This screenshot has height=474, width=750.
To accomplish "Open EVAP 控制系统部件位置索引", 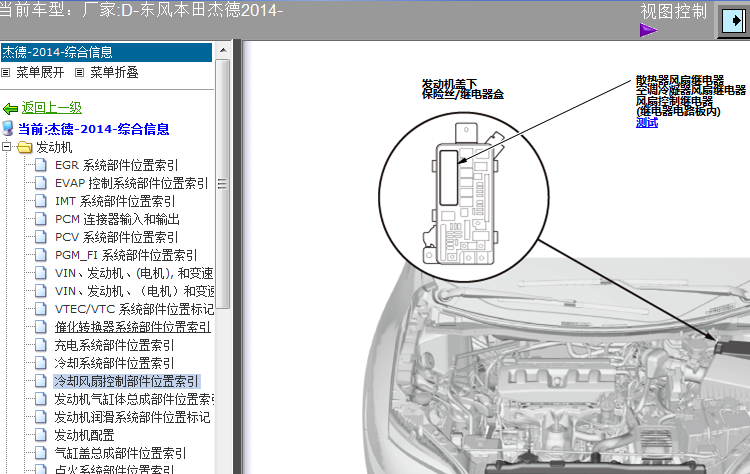I will pyautogui.click(x=132, y=183).
